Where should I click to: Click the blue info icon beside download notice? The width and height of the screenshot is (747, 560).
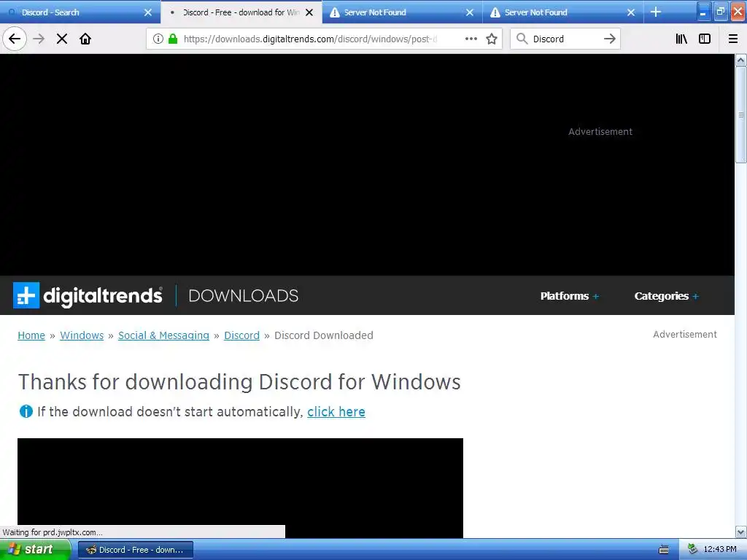tap(26, 411)
